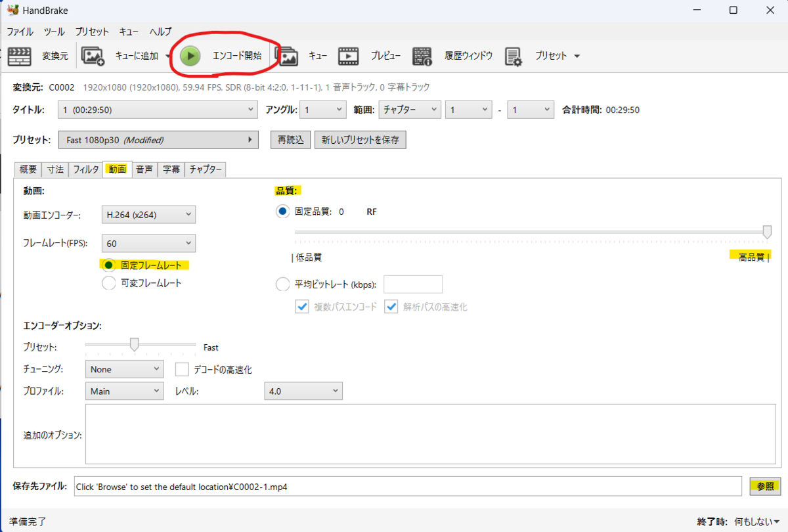
Task: Open the ファイル menu
Action: (20, 32)
